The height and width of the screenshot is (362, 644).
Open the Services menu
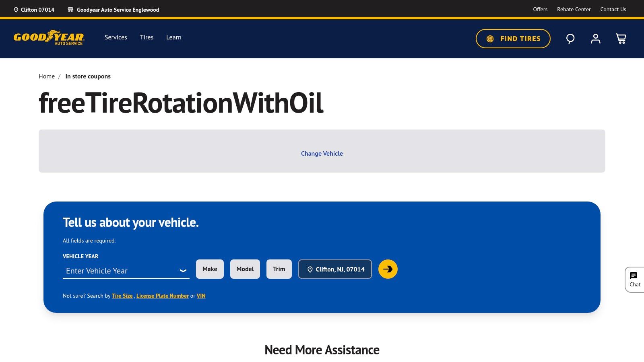click(116, 37)
